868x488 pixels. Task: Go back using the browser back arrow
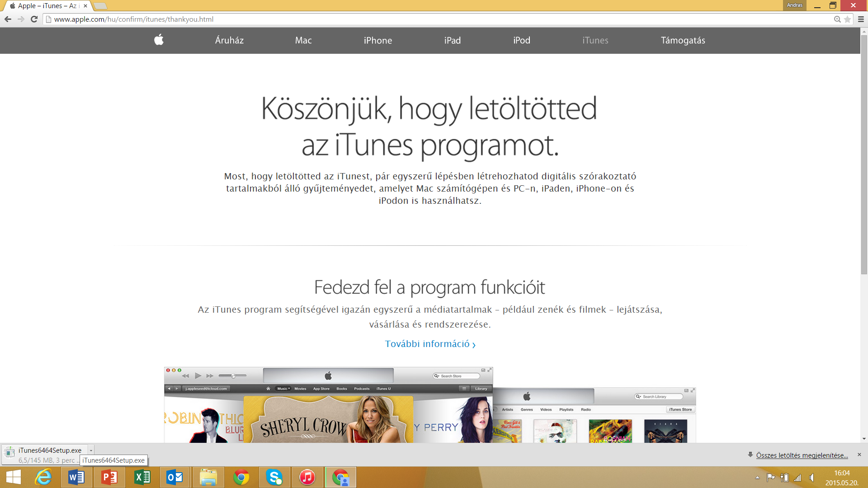pos(8,19)
